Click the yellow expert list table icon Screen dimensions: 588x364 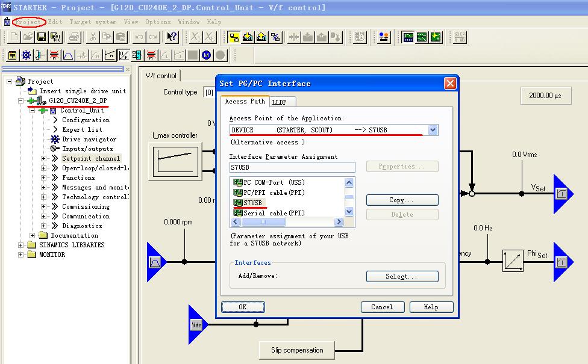tap(12, 55)
